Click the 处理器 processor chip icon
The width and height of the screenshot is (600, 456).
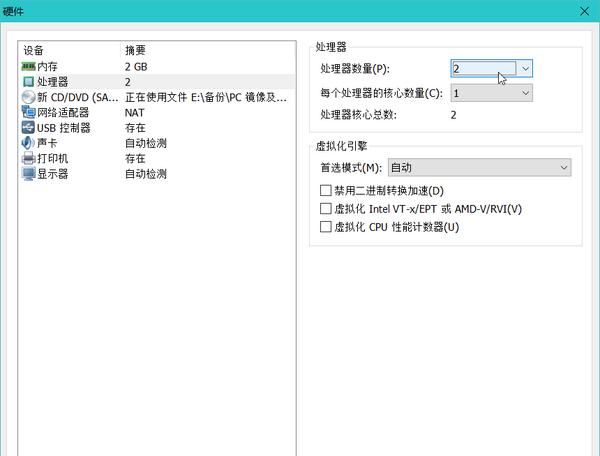(28, 82)
